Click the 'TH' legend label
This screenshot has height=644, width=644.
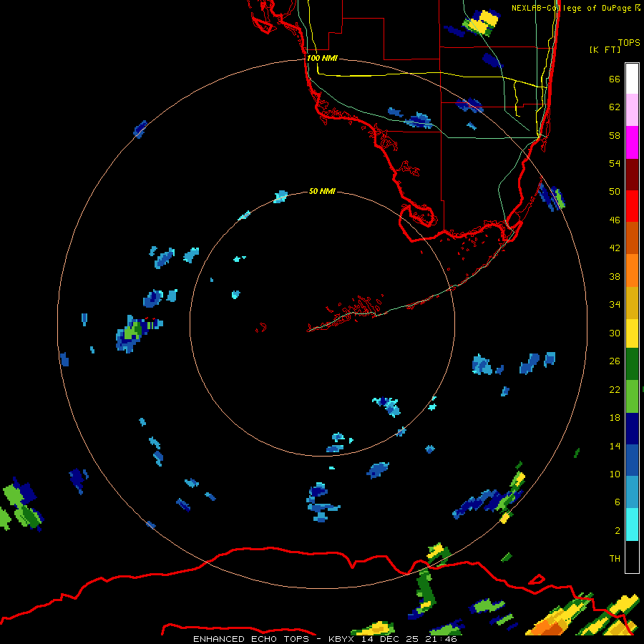tap(615, 559)
